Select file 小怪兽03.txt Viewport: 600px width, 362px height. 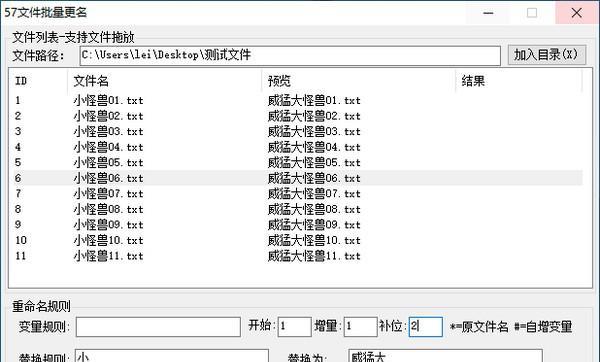point(108,132)
